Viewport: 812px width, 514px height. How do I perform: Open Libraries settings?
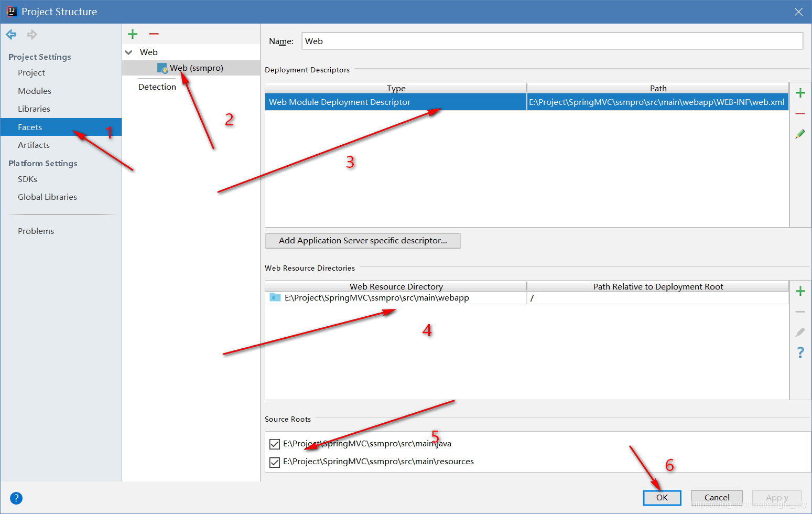coord(34,109)
